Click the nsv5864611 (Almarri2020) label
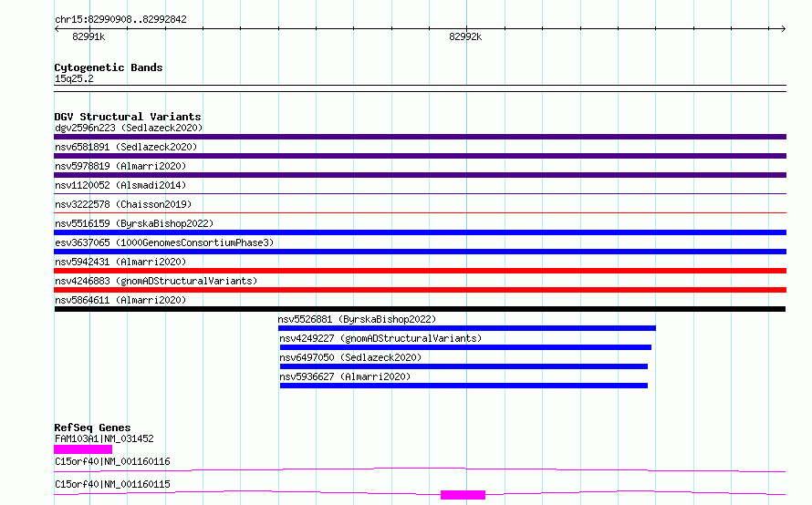812x505 pixels. click(120, 300)
